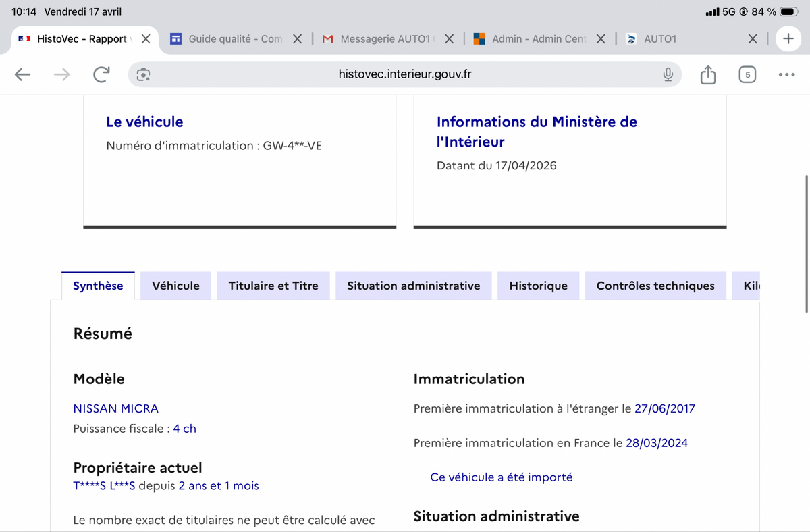
Task: Open the Véhicule report tab
Action: (x=175, y=286)
